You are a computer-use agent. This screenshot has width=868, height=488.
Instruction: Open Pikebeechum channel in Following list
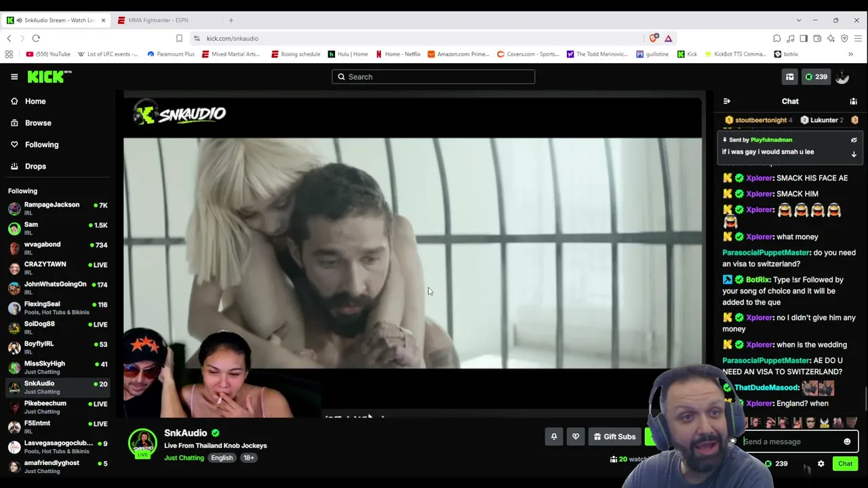58,407
